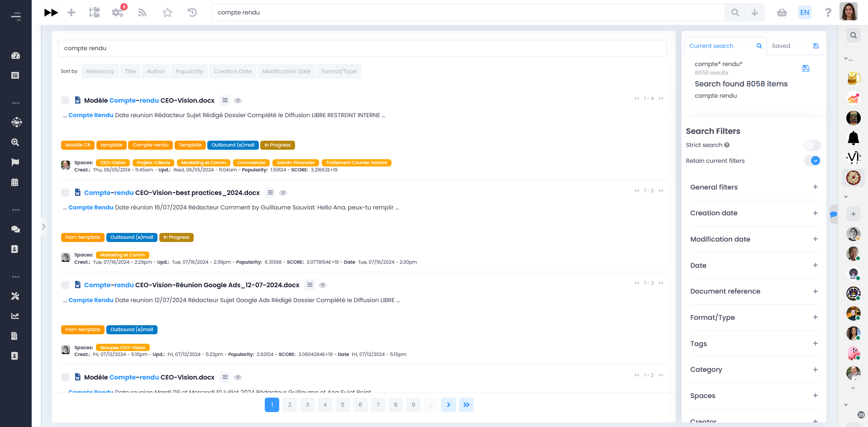Click the favorites star icon
This screenshot has width=868, height=427.
(x=167, y=12)
